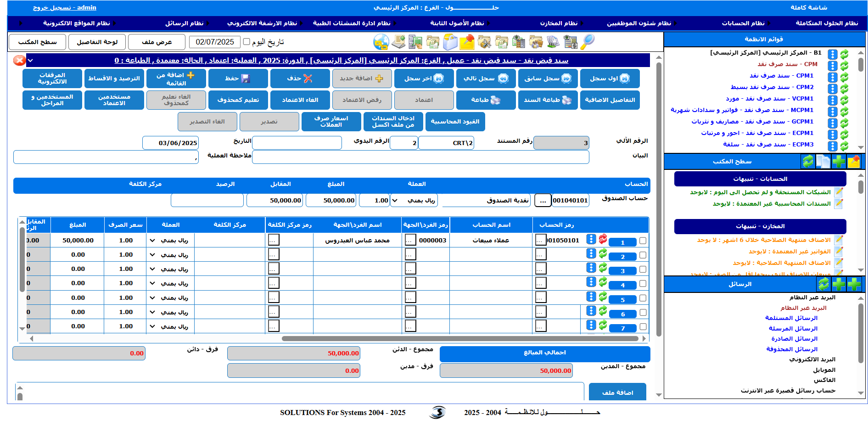
Task: Click red refresh icon in table row 1
Action: click(x=603, y=239)
